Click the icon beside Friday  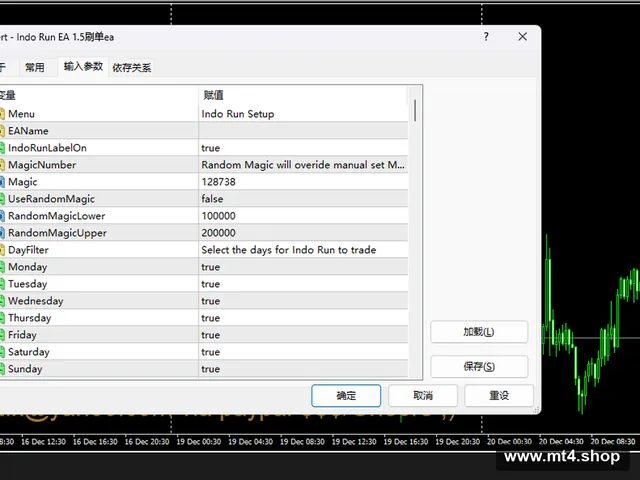[2, 335]
